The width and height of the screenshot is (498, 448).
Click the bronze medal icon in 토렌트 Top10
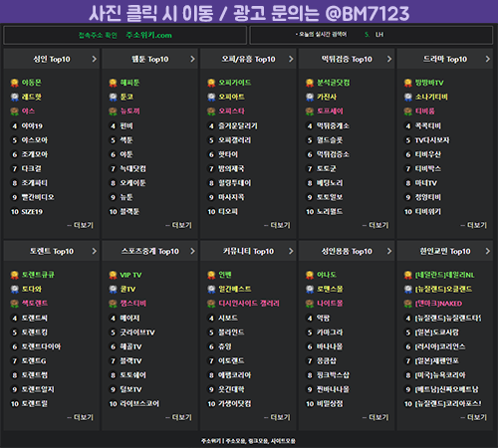click(15, 304)
